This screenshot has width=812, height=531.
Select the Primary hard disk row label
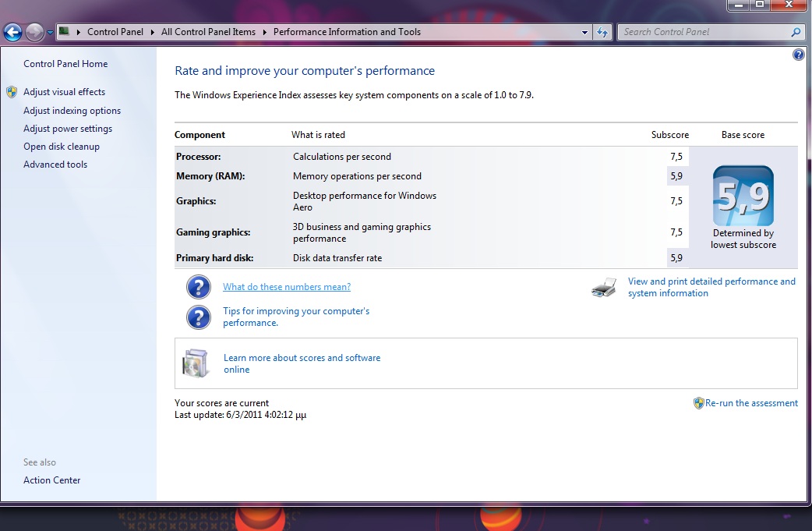click(x=214, y=258)
